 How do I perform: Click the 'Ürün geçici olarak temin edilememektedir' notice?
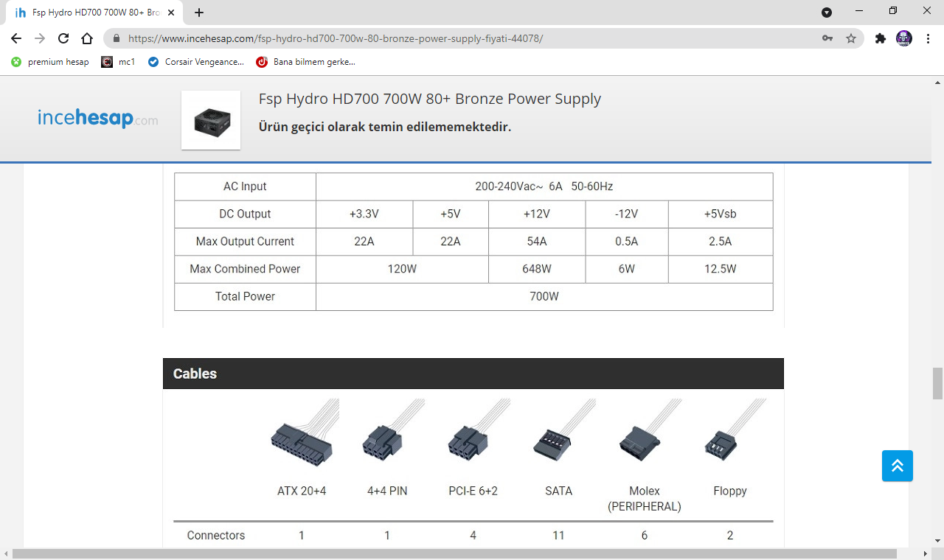click(385, 127)
